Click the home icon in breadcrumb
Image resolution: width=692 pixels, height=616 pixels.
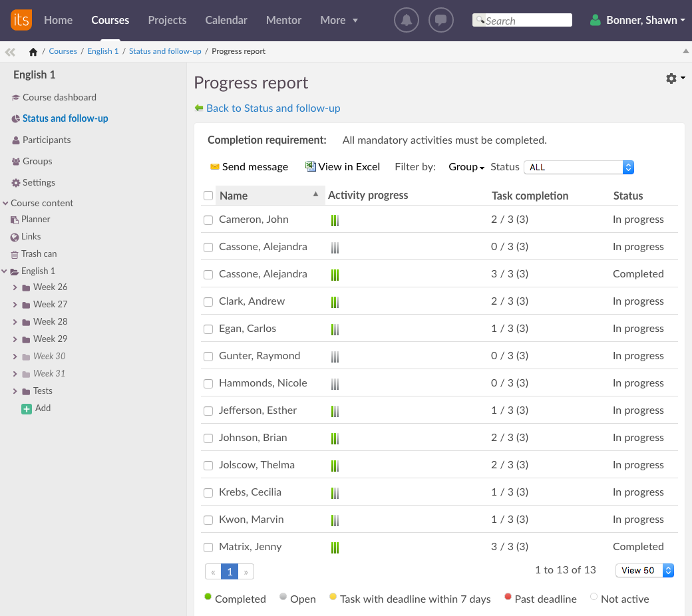tap(33, 52)
